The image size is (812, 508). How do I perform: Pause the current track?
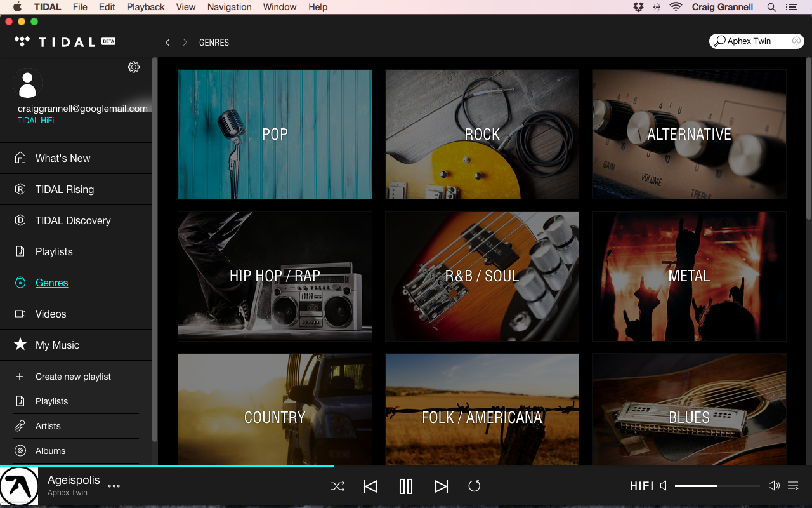406,486
